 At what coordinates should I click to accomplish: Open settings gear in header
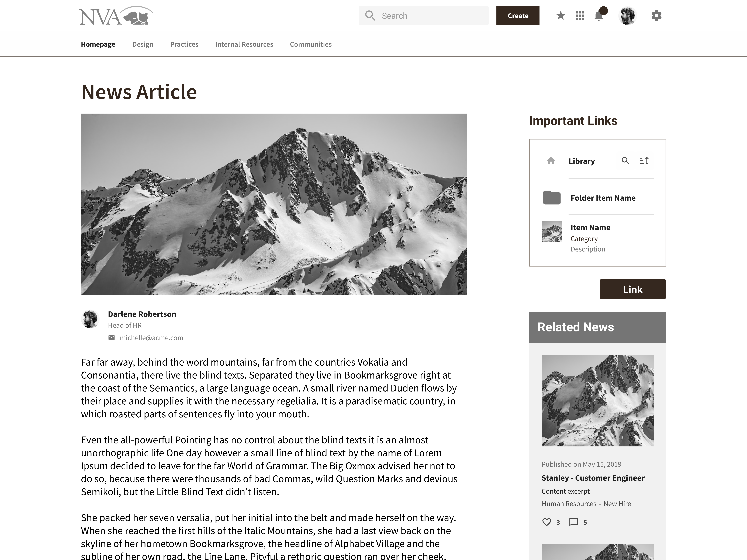pyautogui.click(x=656, y=16)
